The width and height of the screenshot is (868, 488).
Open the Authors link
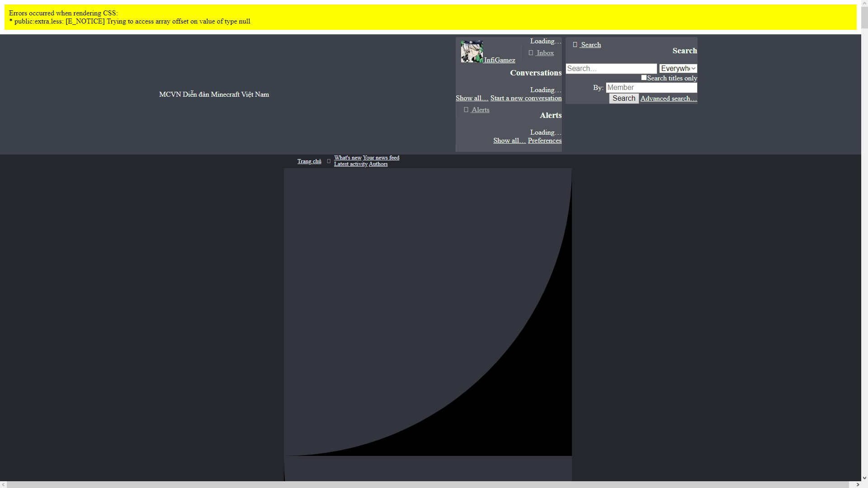pos(378,164)
